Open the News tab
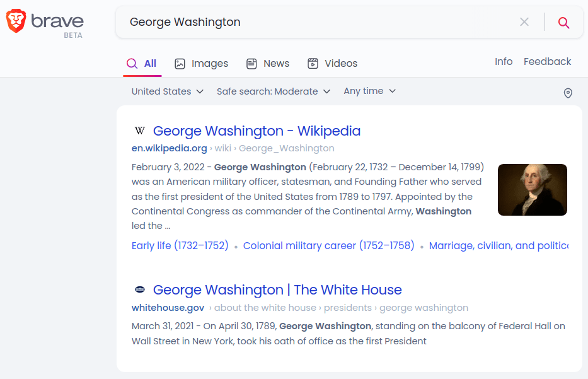This screenshot has width=588, height=379. coord(268,64)
